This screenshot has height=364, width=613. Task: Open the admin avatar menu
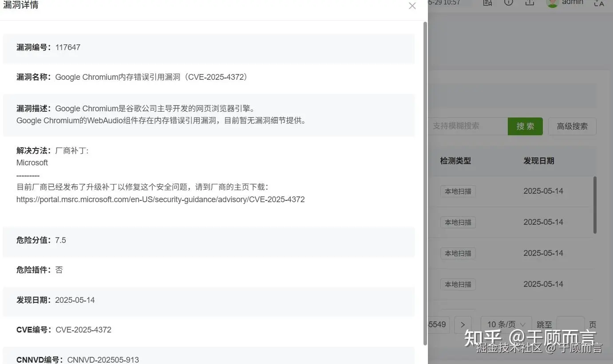(552, 3)
